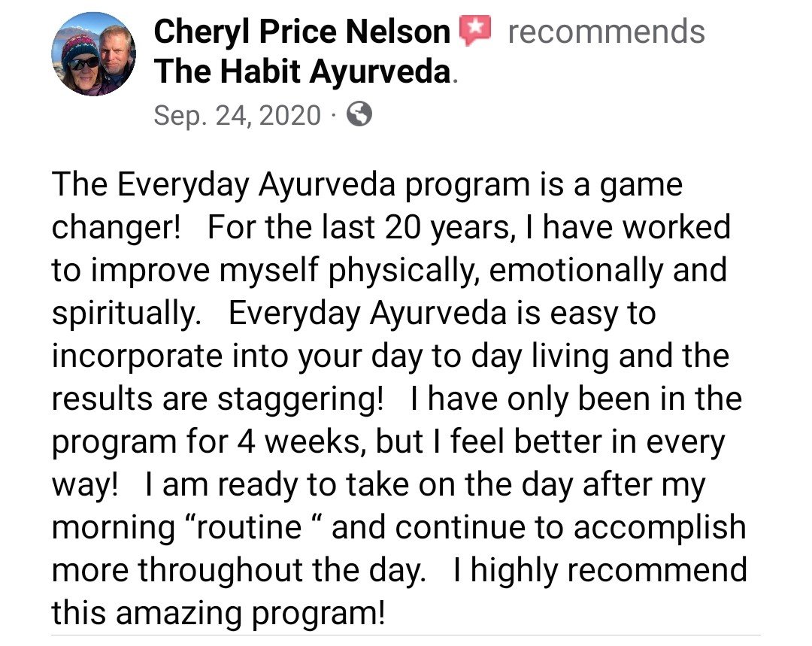Open Cheryl Price Nelson's profile name link

pyautogui.click(x=302, y=32)
